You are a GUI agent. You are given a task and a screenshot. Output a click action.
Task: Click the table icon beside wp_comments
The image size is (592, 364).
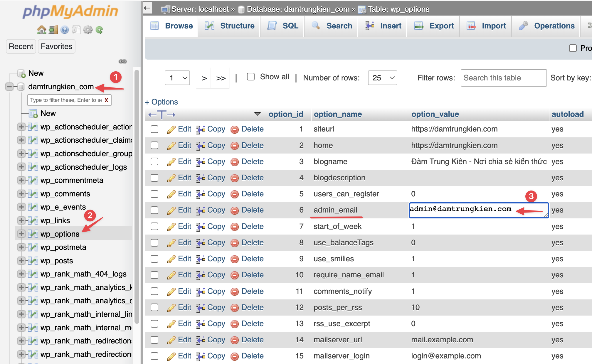pos(33,194)
